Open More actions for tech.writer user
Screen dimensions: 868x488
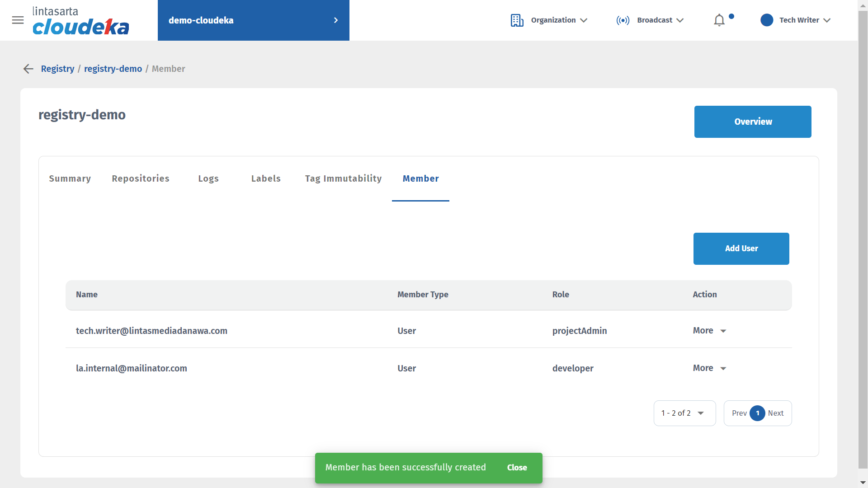[x=709, y=331]
